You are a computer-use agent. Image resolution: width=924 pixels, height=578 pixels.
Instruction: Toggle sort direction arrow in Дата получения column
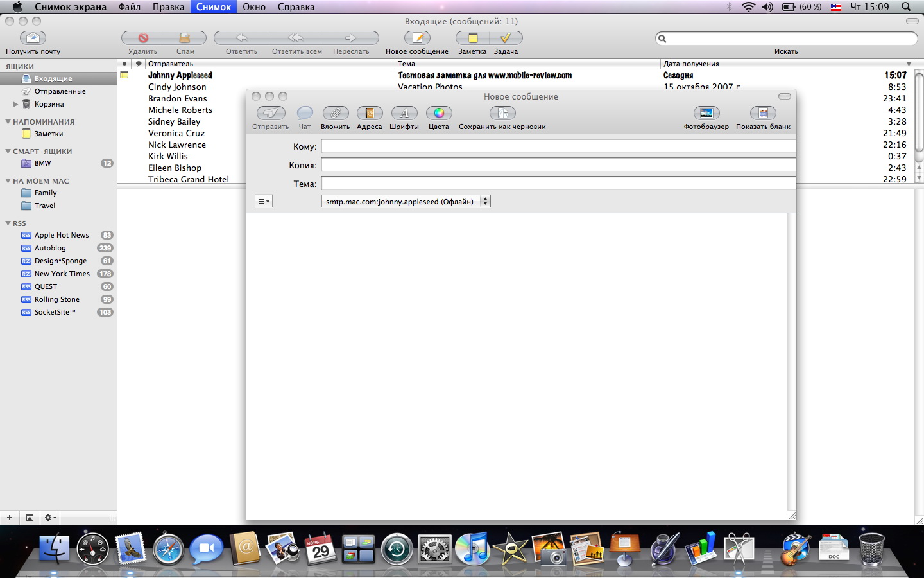click(909, 64)
